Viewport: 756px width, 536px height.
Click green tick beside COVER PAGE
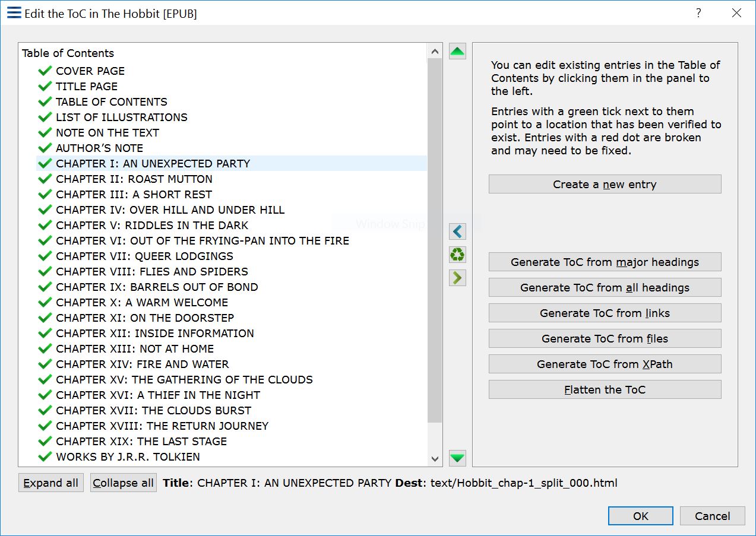coord(45,71)
